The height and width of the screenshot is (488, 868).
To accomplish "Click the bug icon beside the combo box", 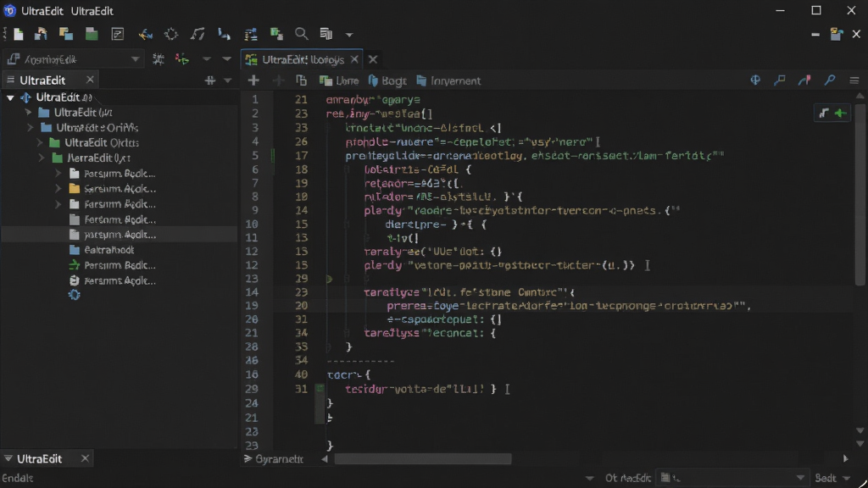I will point(159,59).
